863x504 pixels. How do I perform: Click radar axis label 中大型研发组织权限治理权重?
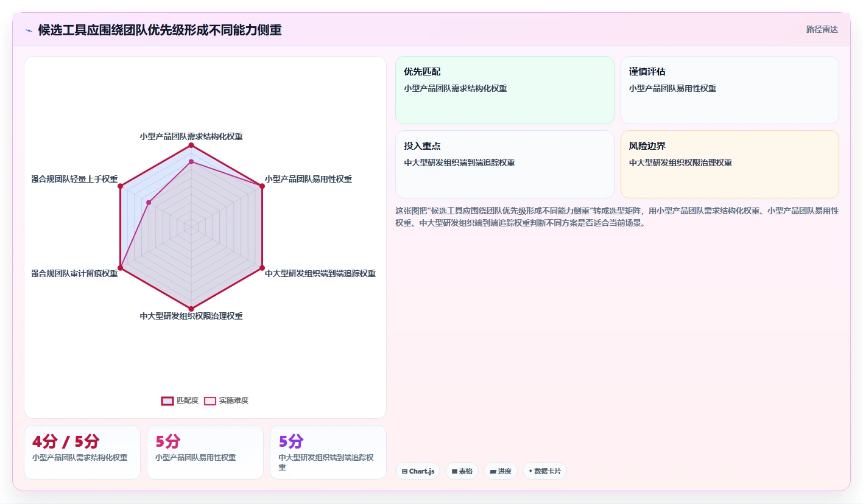coord(191,316)
